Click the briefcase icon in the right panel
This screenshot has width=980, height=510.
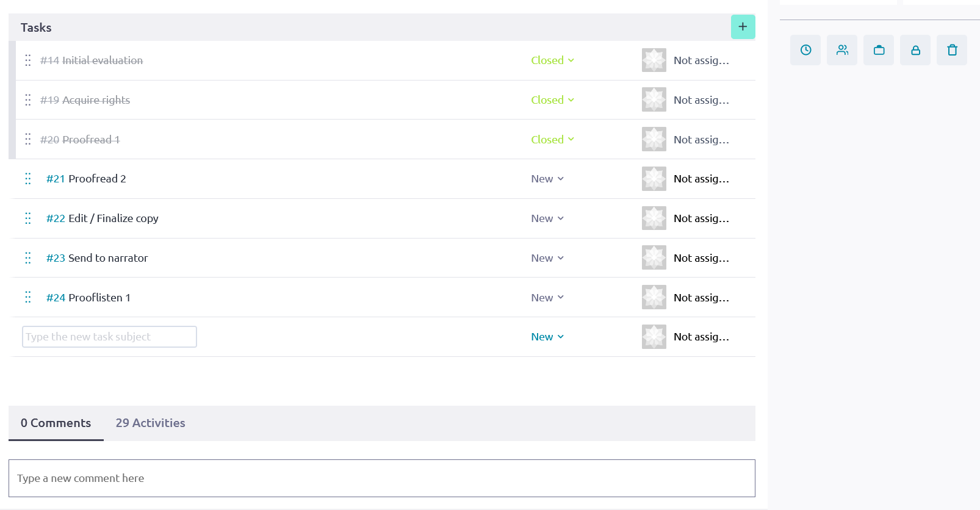878,50
